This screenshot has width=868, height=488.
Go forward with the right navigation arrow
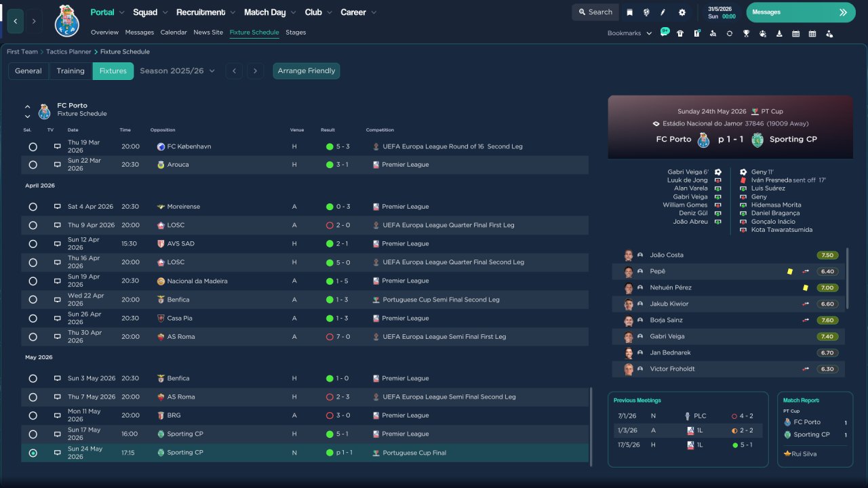tap(34, 21)
